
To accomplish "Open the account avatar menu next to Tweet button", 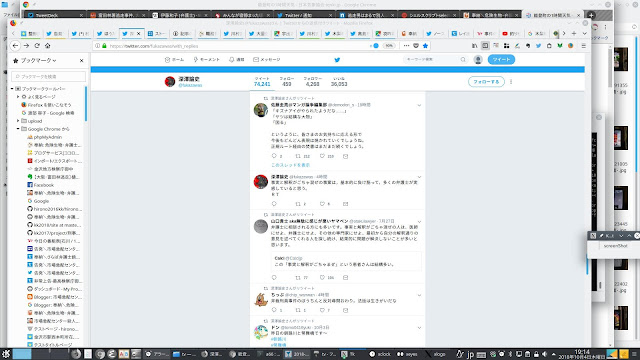I will click(x=478, y=60).
